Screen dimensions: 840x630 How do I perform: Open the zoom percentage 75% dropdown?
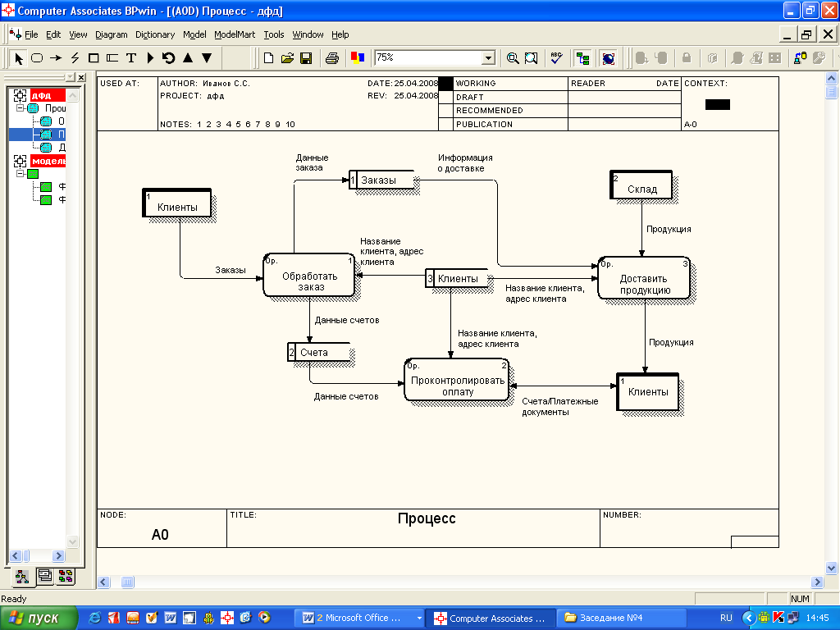488,58
